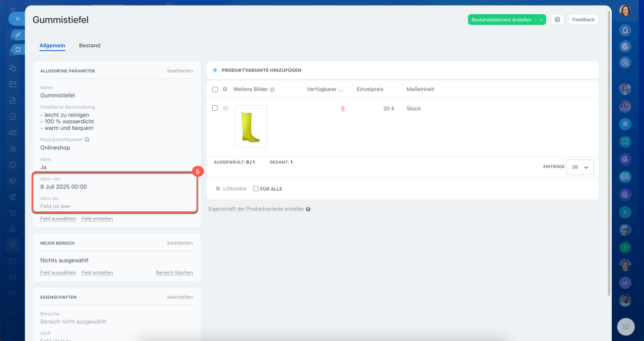Click Bereich löschen link
Image resolution: width=644 pixels, height=341 pixels.
coord(174,273)
